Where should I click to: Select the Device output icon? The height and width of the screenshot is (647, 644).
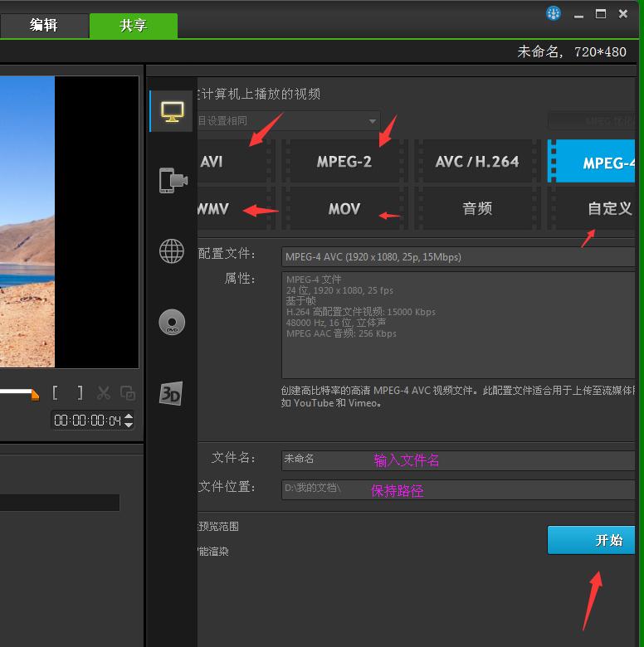click(172, 180)
